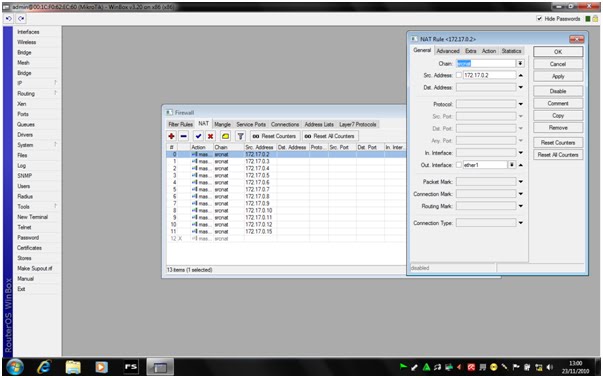Click Disable button in NAT Rule dialog

[x=558, y=91]
